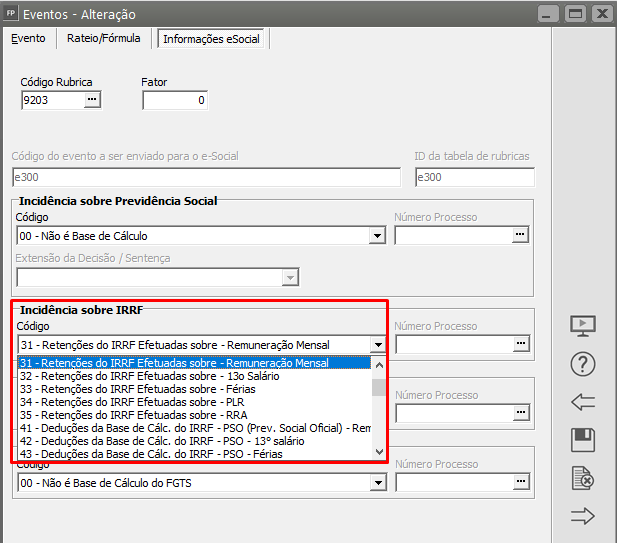Viewport: 617px width, 543px height.
Task: Click ellipsis beside Previdência Social Número Processo
Action: pyautogui.click(x=520, y=235)
